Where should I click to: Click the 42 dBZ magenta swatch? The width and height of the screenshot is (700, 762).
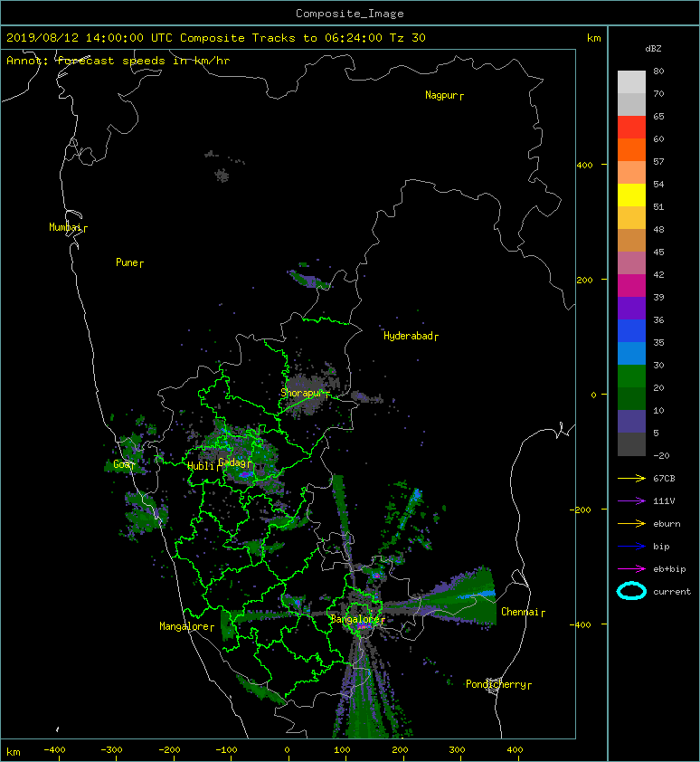pyautogui.click(x=631, y=285)
